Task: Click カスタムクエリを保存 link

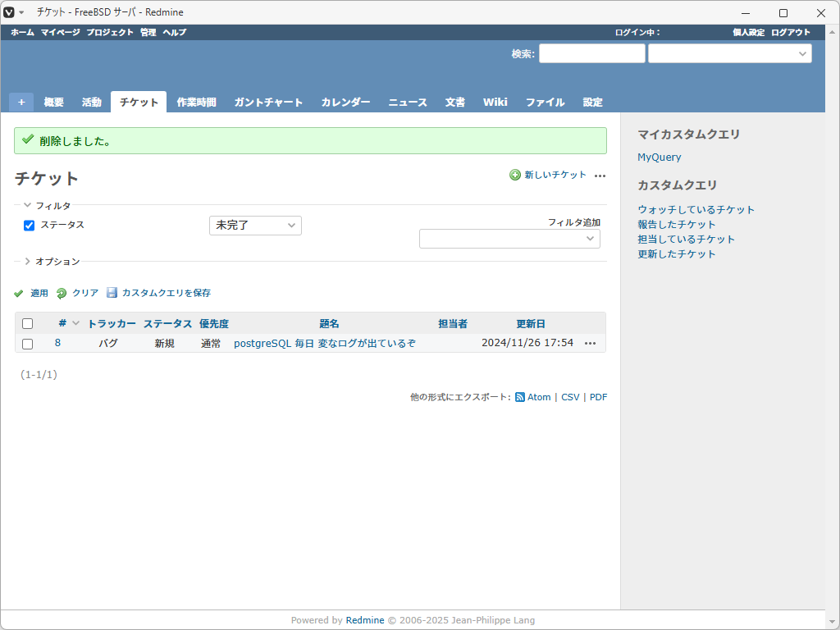Action: [x=167, y=293]
